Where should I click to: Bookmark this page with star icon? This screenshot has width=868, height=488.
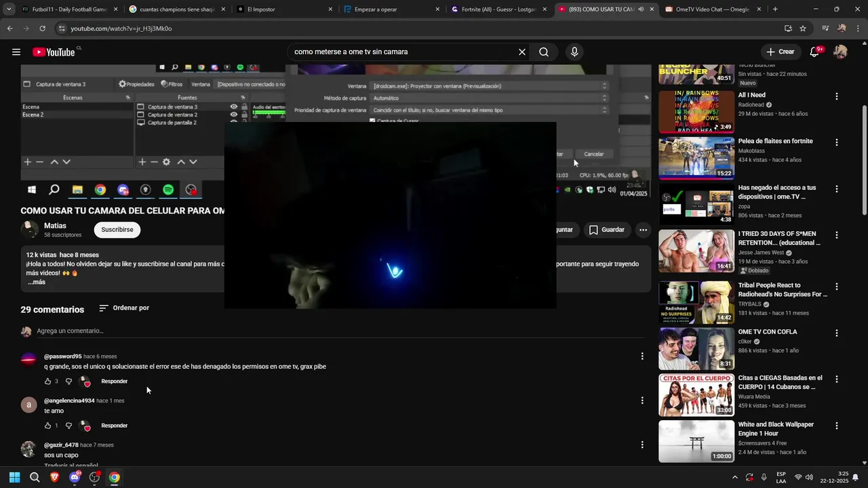coord(803,28)
